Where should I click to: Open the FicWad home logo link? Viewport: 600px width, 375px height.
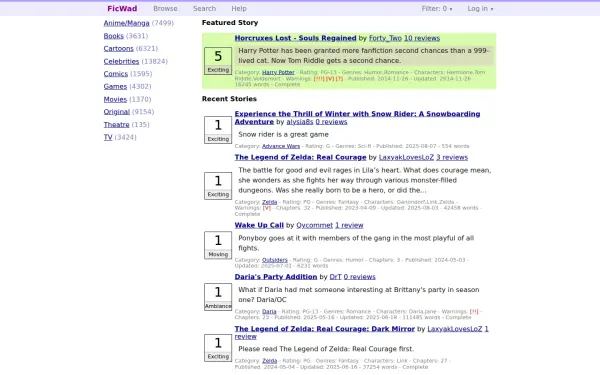point(122,8)
